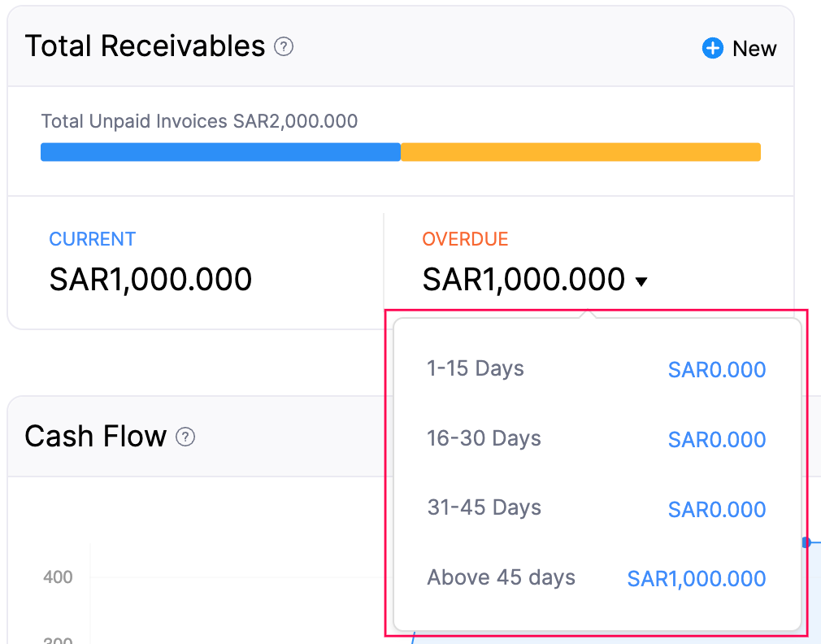Click the blue plus icon next to New

pyautogui.click(x=712, y=48)
